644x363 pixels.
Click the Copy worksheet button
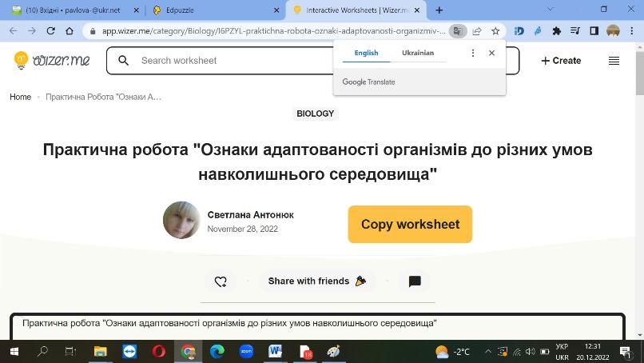tap(410, 224)
